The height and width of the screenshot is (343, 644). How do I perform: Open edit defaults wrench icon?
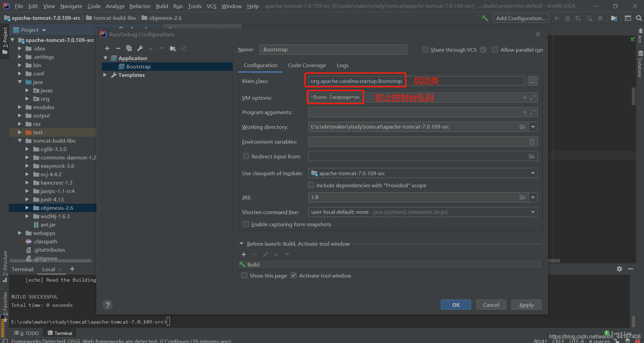[140, 49]
